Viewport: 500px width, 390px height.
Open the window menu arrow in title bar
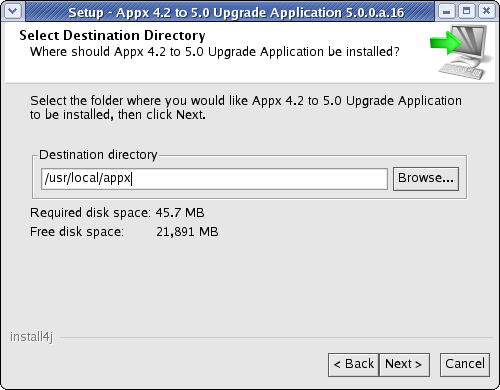[13, 11]
